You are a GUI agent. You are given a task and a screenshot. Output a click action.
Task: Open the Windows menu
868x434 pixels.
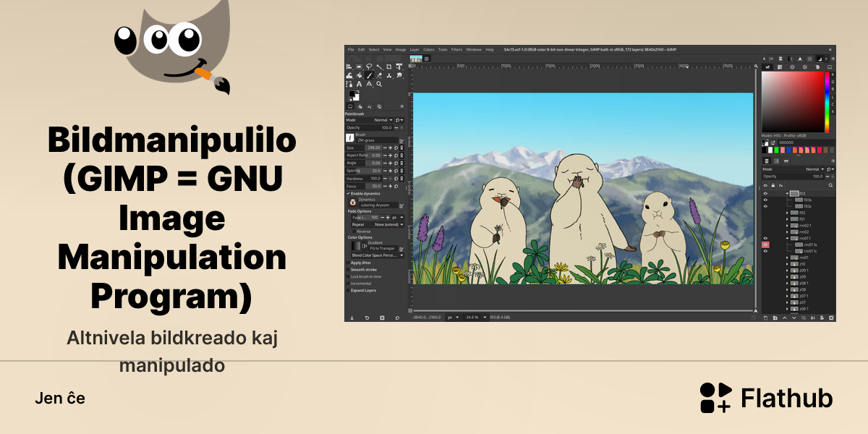coord(474,50)
